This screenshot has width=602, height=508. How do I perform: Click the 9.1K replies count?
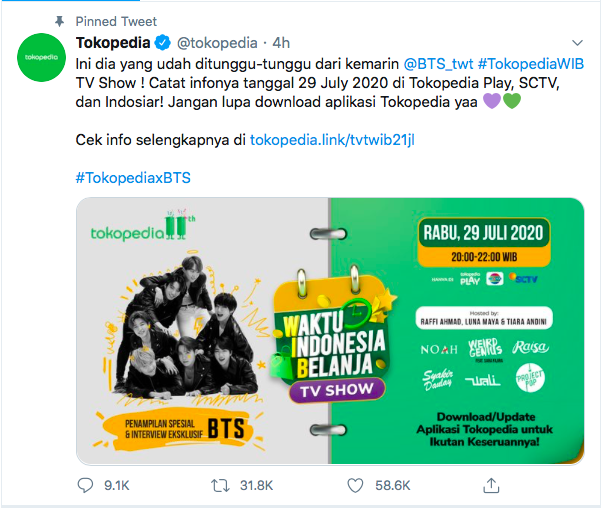[117, 486]
